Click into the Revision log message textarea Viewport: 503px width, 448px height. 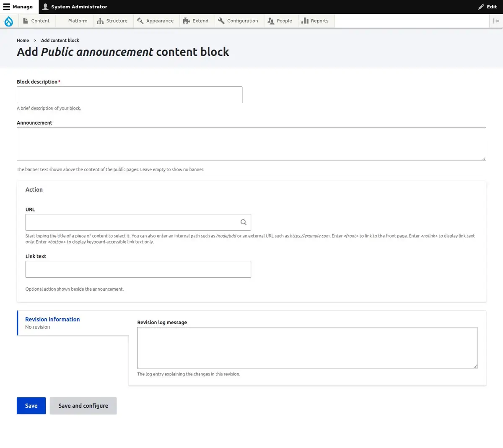[x=307, y=348]
